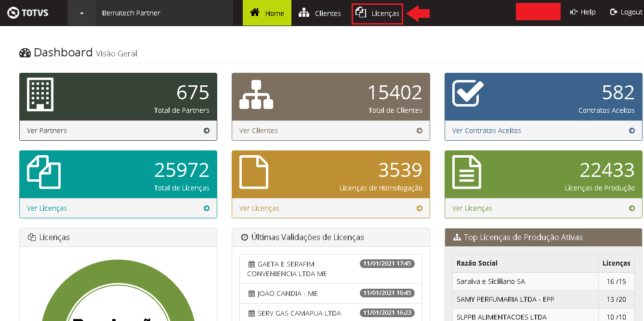Image resolution: width=644 pixels, height=321 pixels.
Task: Click the Help hand icon
Action: click(x=574, y=12)
